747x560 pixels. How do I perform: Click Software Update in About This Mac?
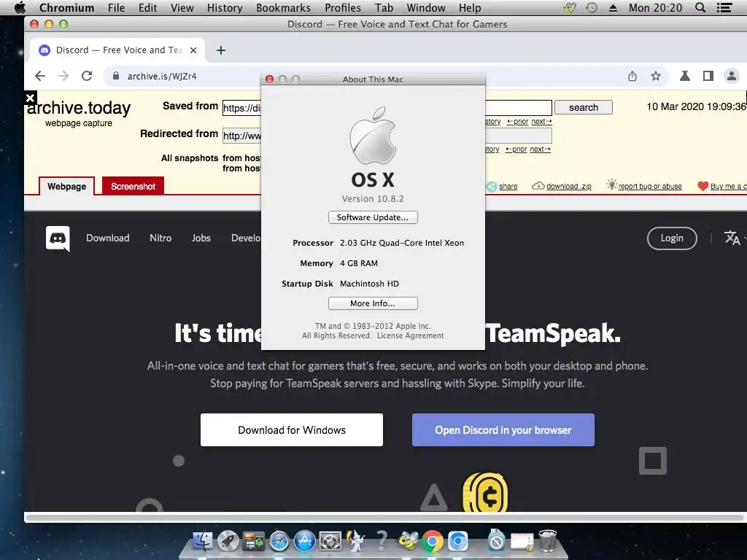[x=373, y=217]
